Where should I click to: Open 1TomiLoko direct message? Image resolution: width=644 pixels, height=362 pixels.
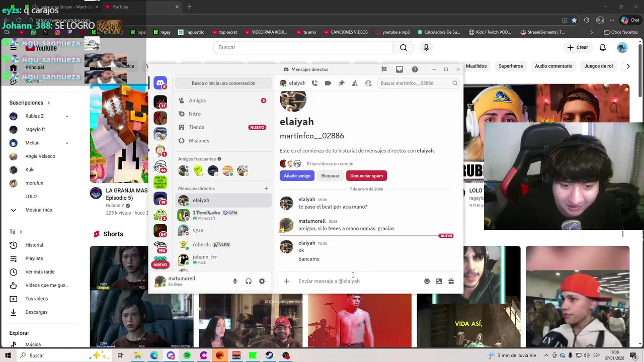point(223,215)
